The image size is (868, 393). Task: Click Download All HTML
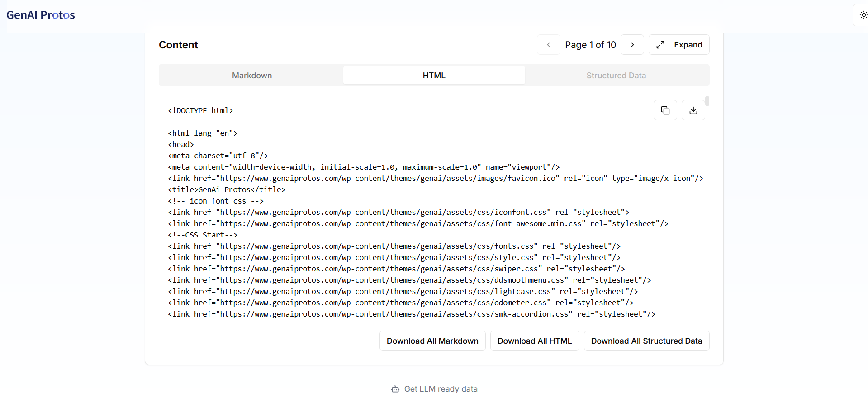[x=535, y=341]
